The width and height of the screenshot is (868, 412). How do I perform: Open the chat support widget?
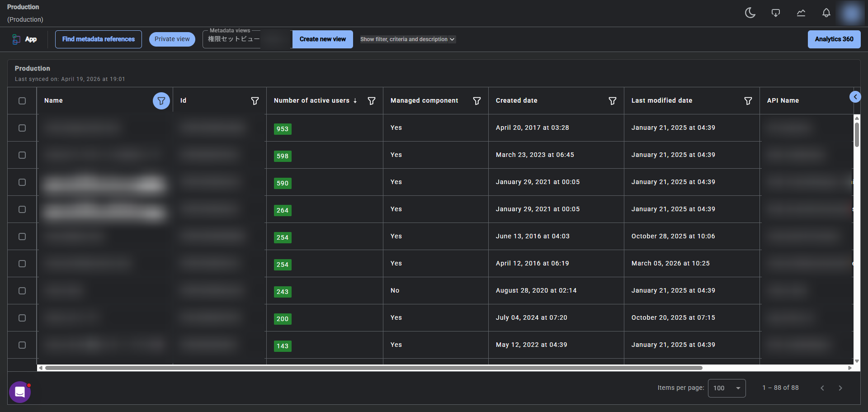[20, 392]
